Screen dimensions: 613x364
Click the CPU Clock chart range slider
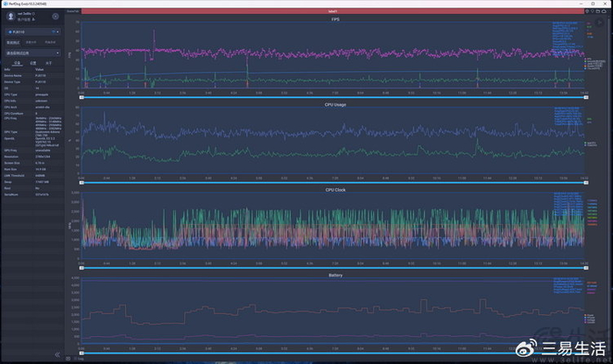pos(331,267)
